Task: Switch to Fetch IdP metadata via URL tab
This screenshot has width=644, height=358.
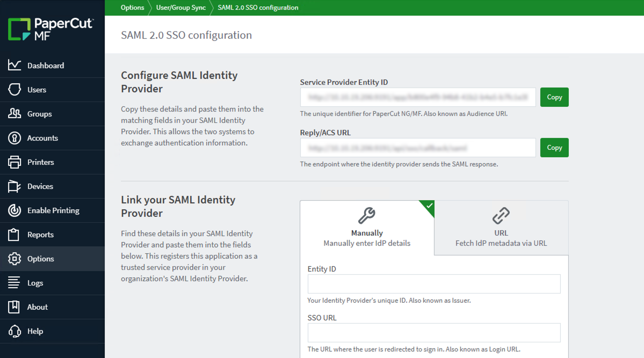Action: click(x=501, y=228)
